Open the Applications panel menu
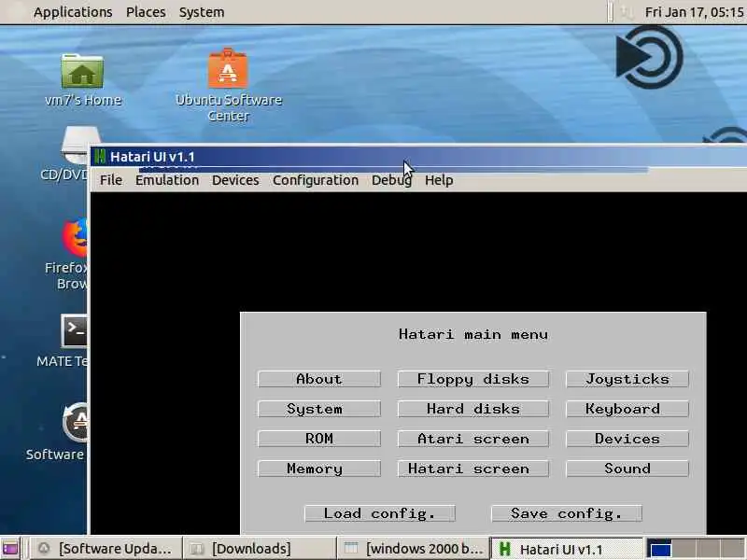 coord(73,12)
